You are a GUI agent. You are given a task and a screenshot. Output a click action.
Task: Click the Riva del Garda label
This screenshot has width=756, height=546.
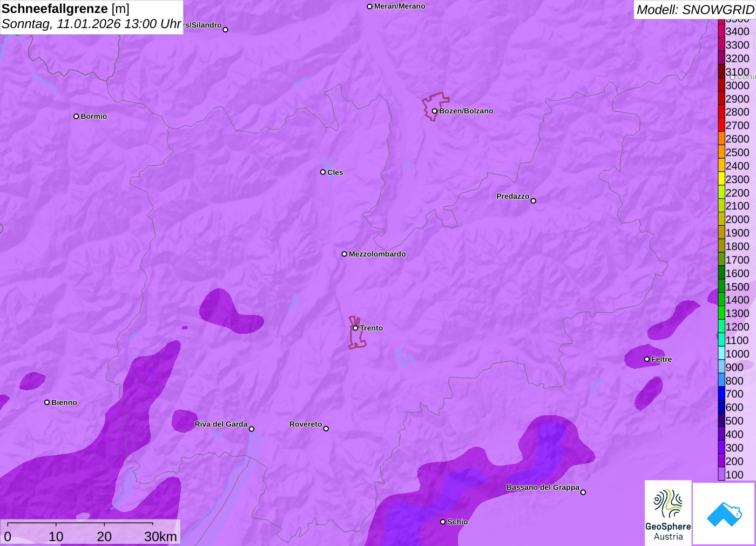tap(221, 424)
